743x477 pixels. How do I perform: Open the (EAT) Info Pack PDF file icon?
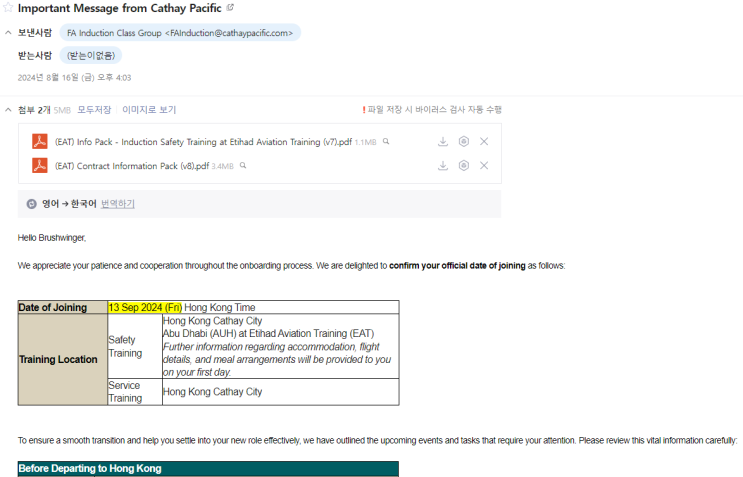pyautogui.click(x=40, y=141)
